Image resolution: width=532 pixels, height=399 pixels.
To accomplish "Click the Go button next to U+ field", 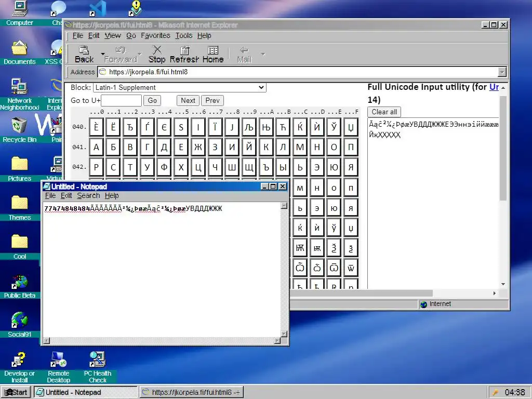I will pyautogui.click(x=152, y=100).
